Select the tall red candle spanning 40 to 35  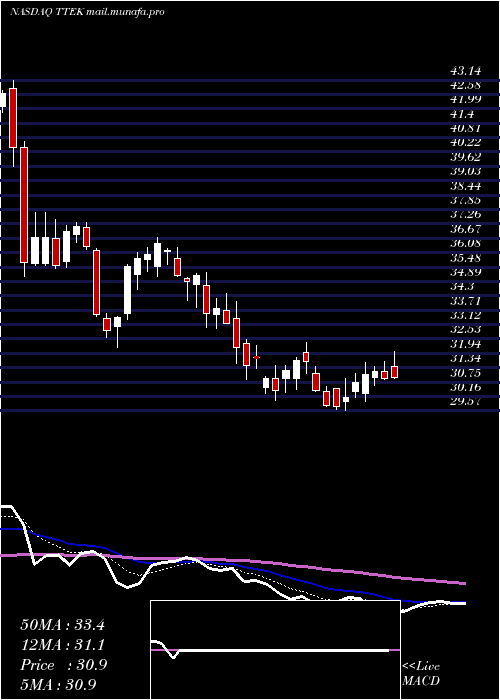pyautogui.click(x=24, y=205)
